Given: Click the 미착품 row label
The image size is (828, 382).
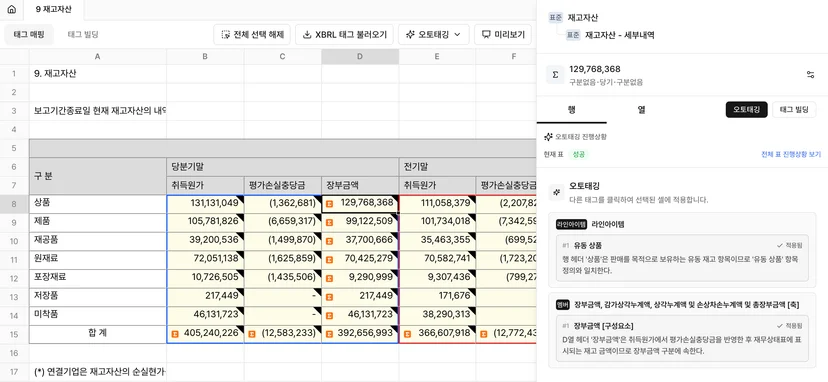Looking at the screenshot, I should [x=98, y=315].
